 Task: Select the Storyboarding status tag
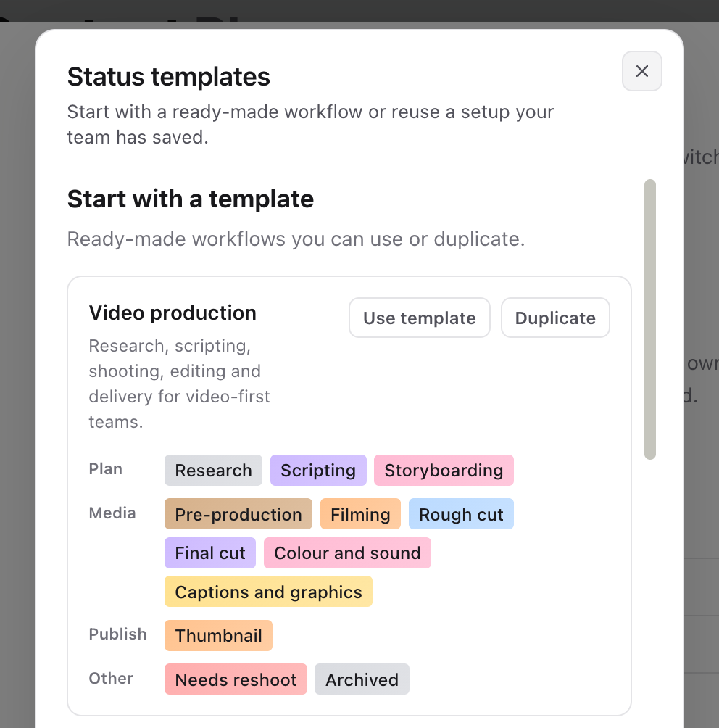tap(444, 471)
